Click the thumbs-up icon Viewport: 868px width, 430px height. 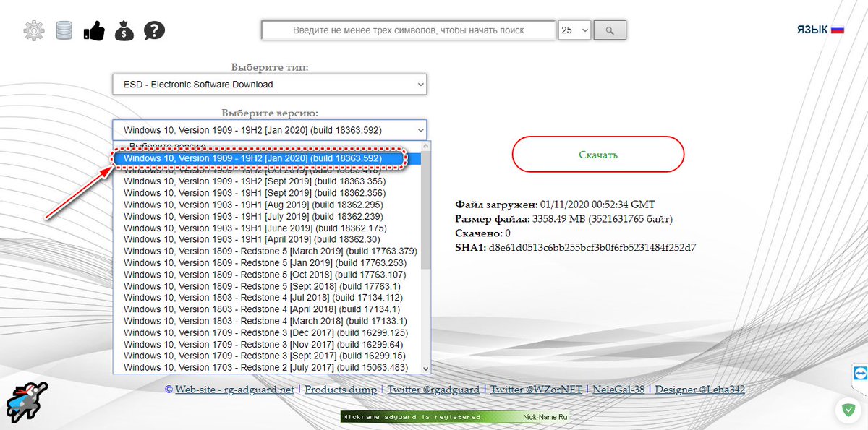(x=94, y=30)
